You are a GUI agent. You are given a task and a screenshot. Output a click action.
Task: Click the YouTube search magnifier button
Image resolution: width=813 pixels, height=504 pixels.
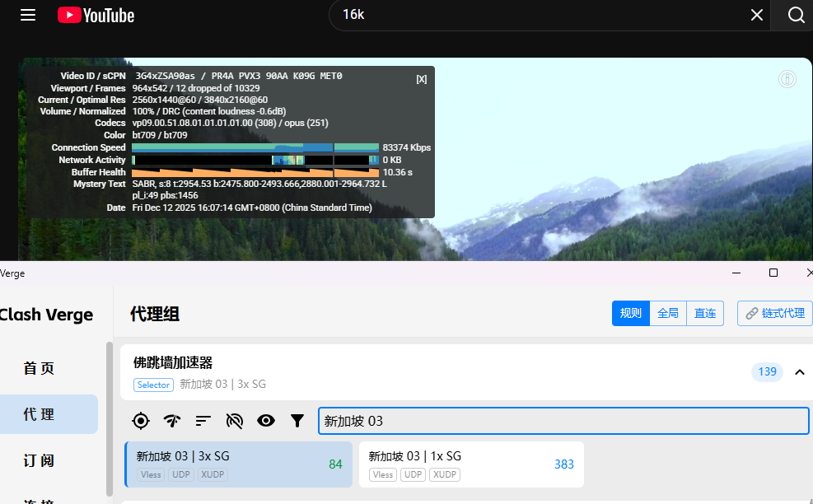pos(796,15)
